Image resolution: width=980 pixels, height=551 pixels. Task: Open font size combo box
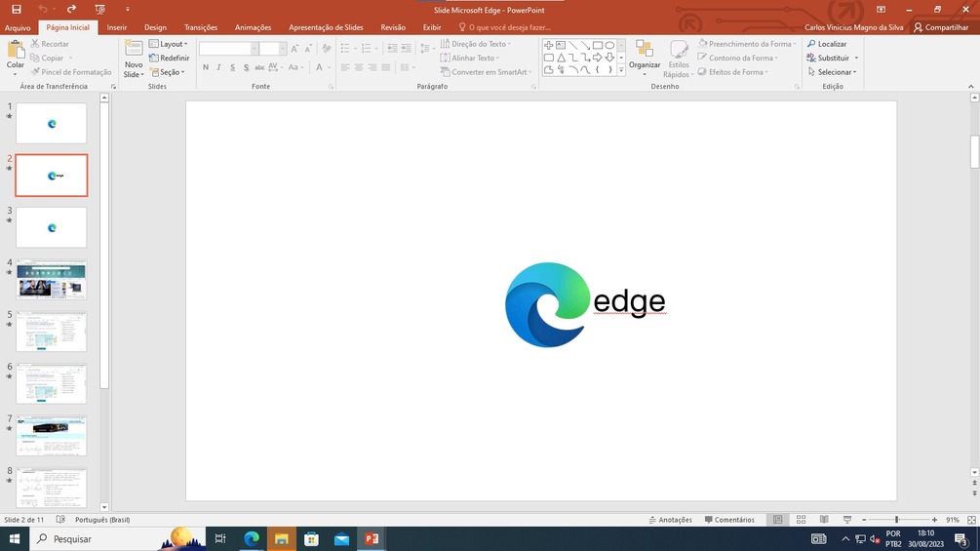pyautogui.click(x=272, y=49)
